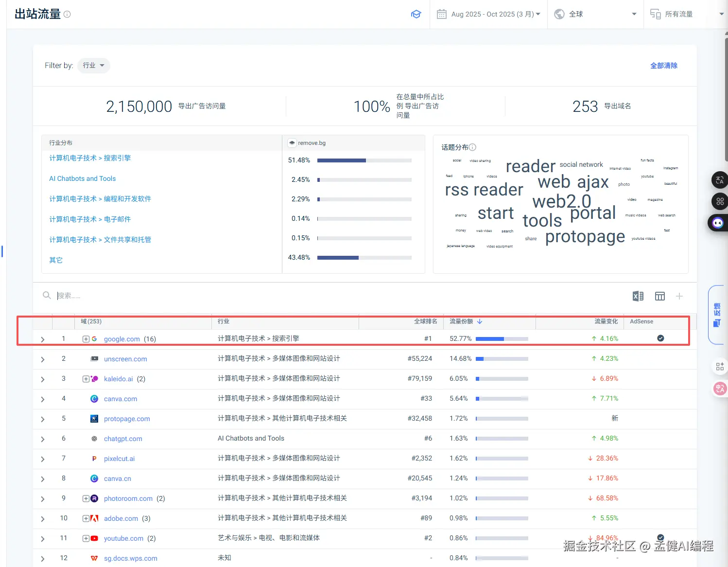Click the search magnifier icon
This screenshot has width=728, height=567.
(x=47, y=295)
